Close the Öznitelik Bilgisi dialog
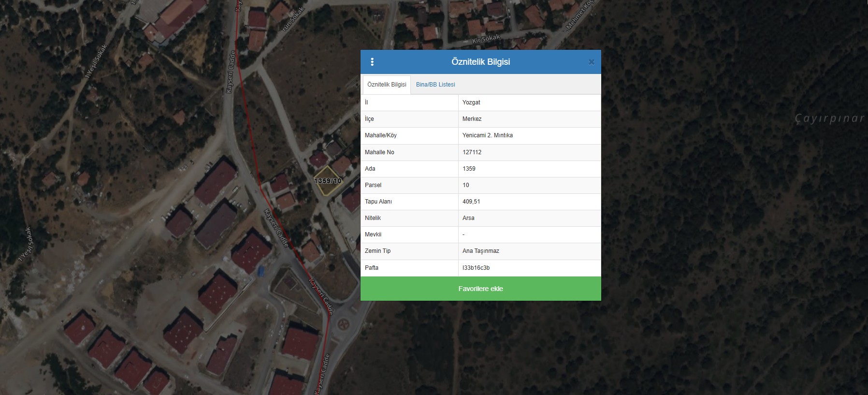This screenshot has height=395, width=868. tap(591, 62)
